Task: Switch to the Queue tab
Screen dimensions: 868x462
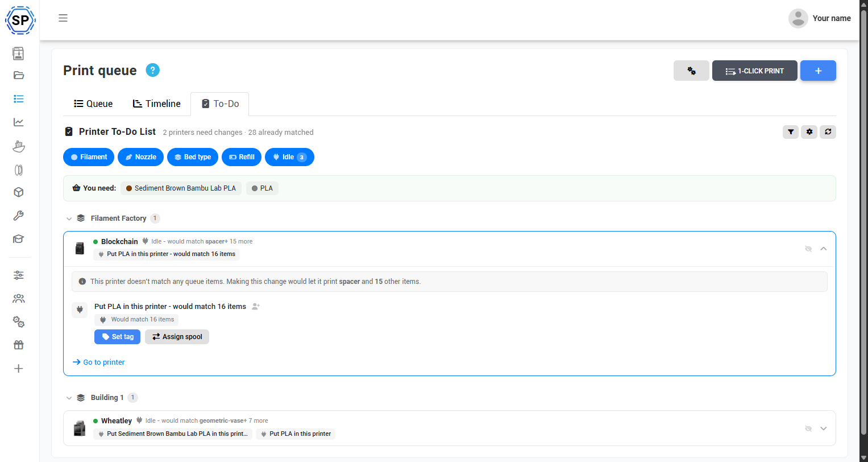Action: pyautogui.click(x=93, y=104)
